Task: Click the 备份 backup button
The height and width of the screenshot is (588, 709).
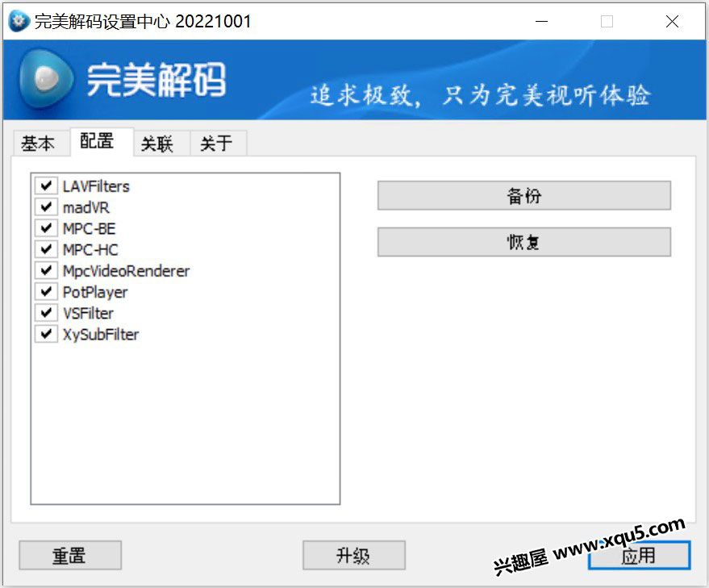Action: (524, 196)
